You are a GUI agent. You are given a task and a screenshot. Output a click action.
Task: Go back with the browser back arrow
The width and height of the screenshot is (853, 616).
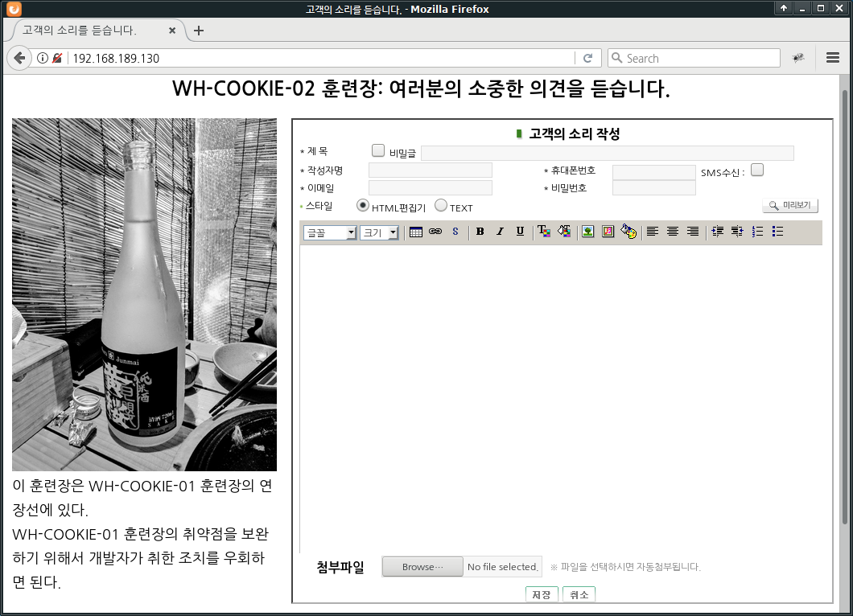[19, 58]
